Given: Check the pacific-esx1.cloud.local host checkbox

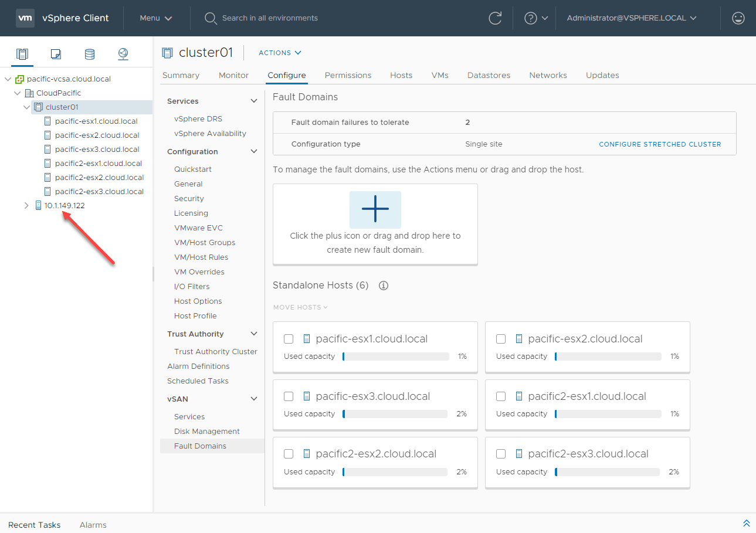Looking at the screenshot, I should pos(289,339).
